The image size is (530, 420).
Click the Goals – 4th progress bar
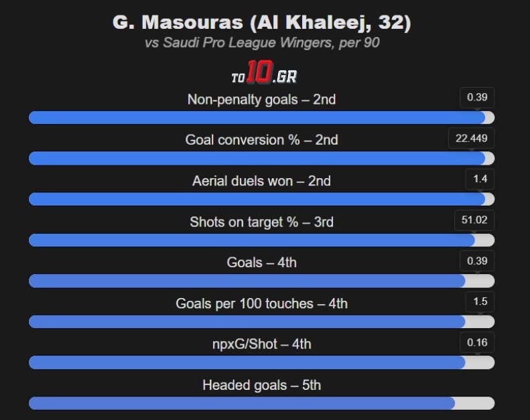pyautogui.click(x=261, y=281)
